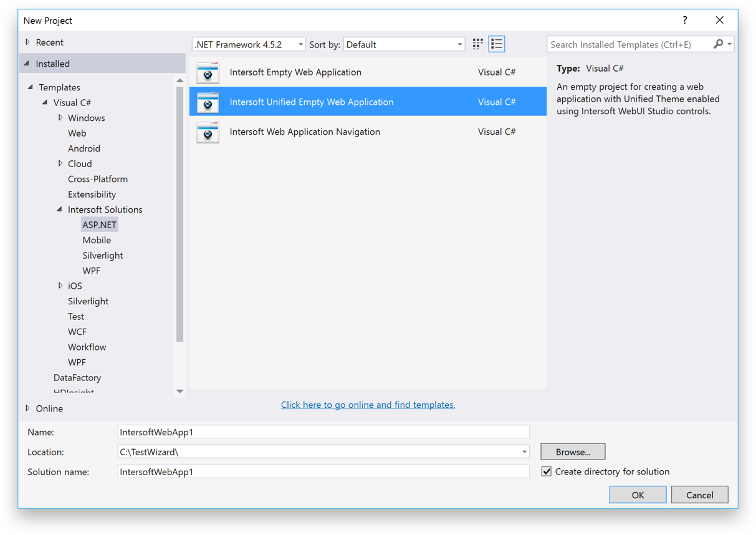
Task: Collapse the Installed section
Action: [27, 64]
